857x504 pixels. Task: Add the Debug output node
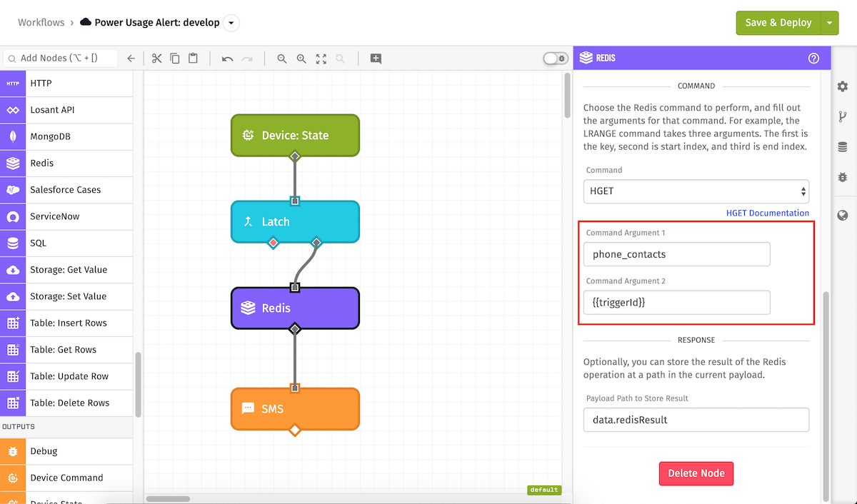tap(66, 451)
